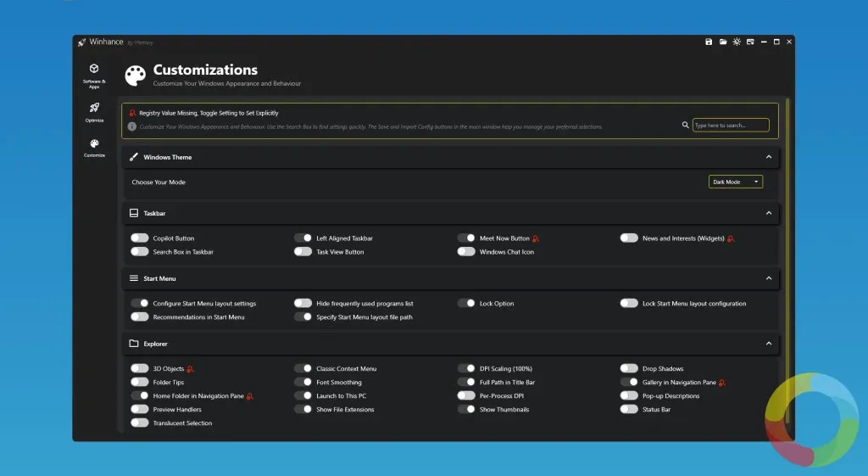Click the info icon in the banner
The width and height of the screenshot is (868, 476).
click(131, 126)
